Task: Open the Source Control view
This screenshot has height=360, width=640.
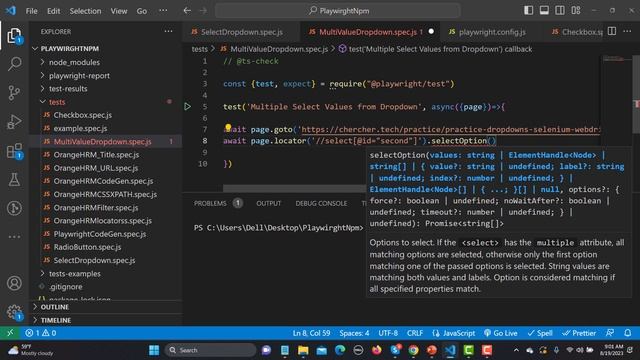Action: coord(14,93)
